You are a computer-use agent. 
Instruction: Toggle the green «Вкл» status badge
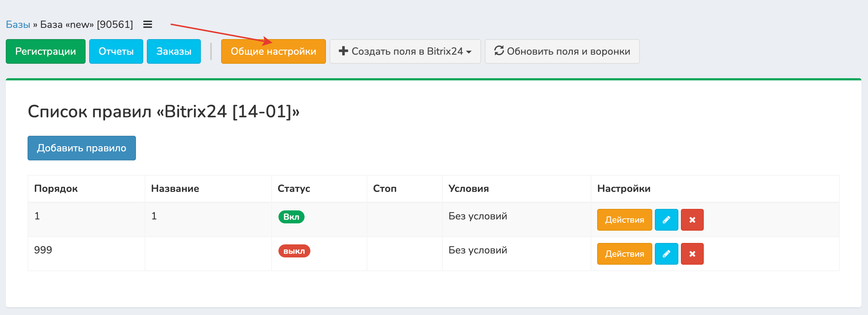click(291, 217)
